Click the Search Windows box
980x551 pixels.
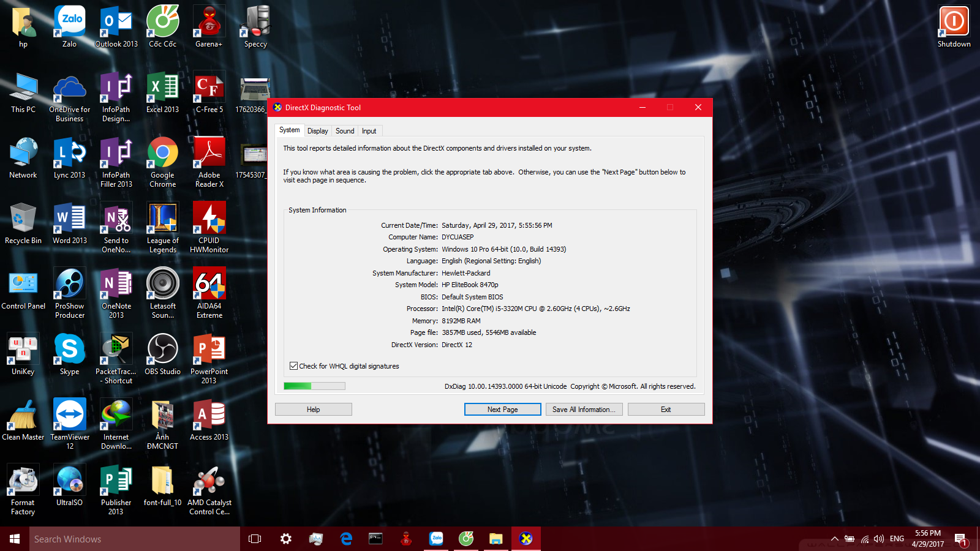click(135, 539)
